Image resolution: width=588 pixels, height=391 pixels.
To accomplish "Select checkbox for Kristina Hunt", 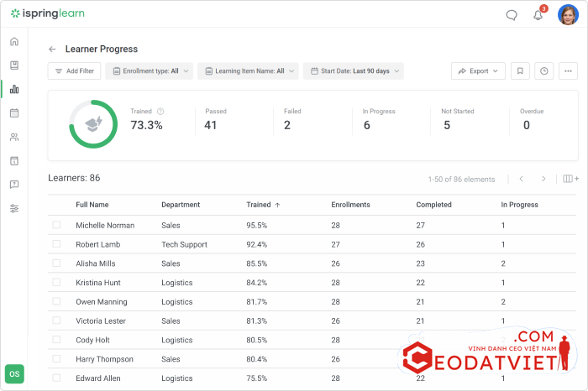I will (56, 282).
